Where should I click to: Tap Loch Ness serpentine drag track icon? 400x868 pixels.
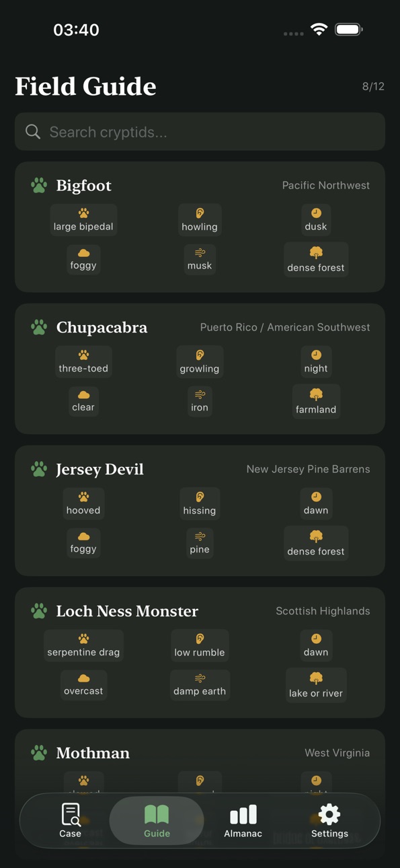pos(83,639)
